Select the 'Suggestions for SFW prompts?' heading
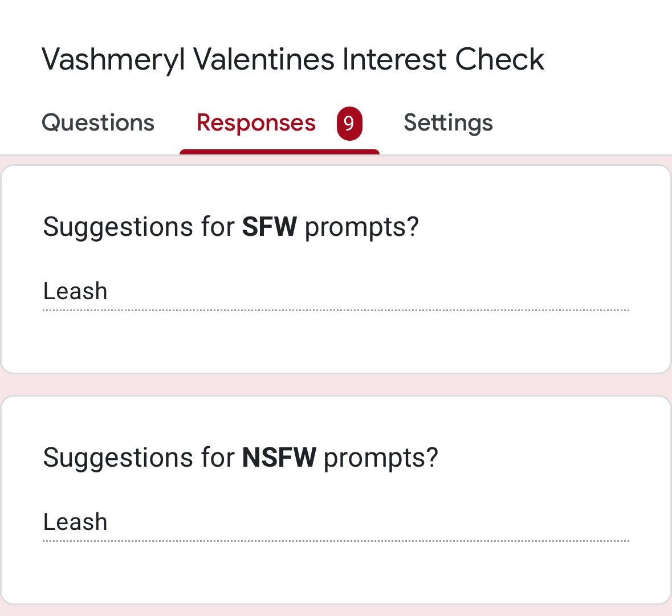 (231, 227)
